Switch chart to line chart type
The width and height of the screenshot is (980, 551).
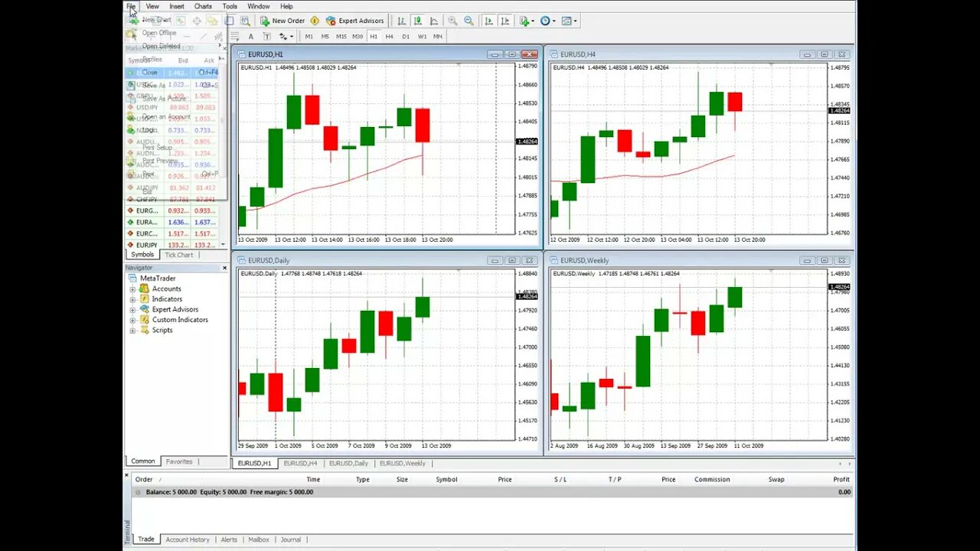pos(434,21)
